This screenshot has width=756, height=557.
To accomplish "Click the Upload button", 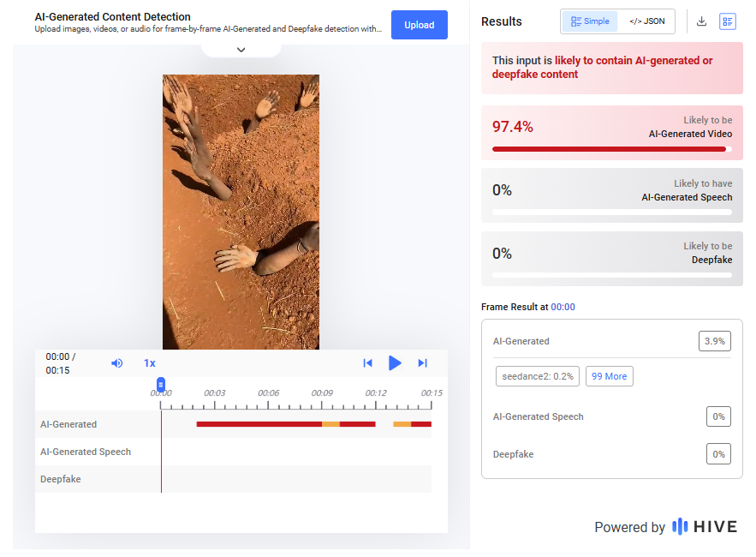I will point(419,25).
